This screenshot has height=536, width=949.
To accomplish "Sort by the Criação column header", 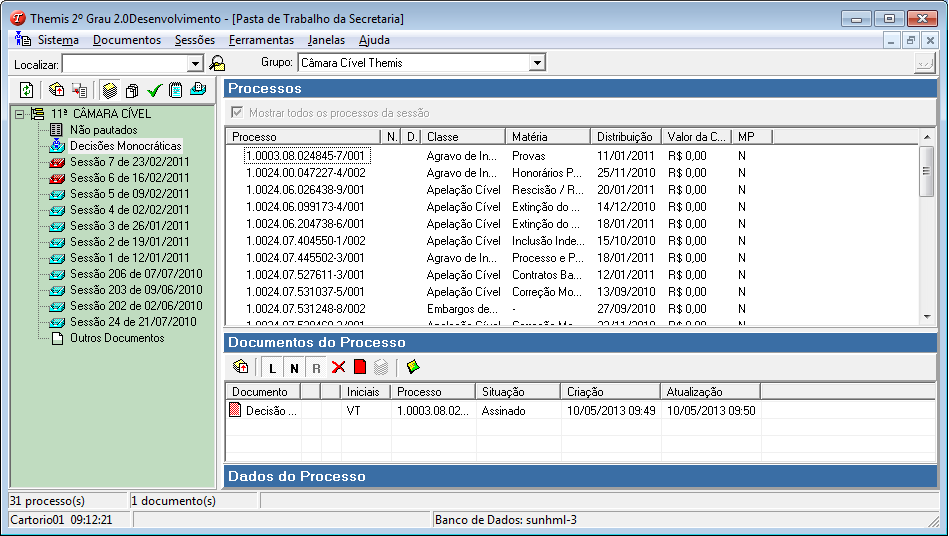I will (610, 392).
